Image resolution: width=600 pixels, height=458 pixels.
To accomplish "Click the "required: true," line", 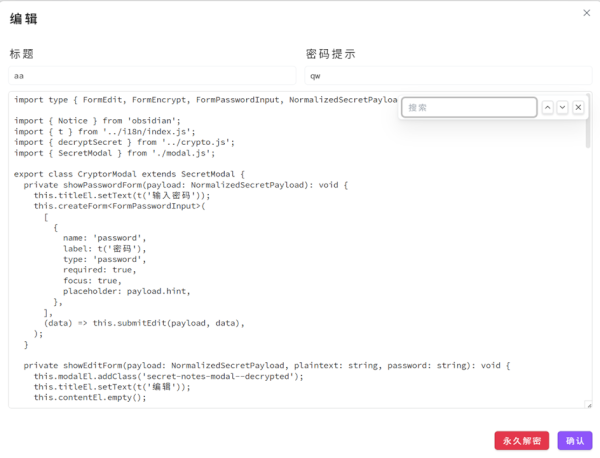I will [99, 270].
